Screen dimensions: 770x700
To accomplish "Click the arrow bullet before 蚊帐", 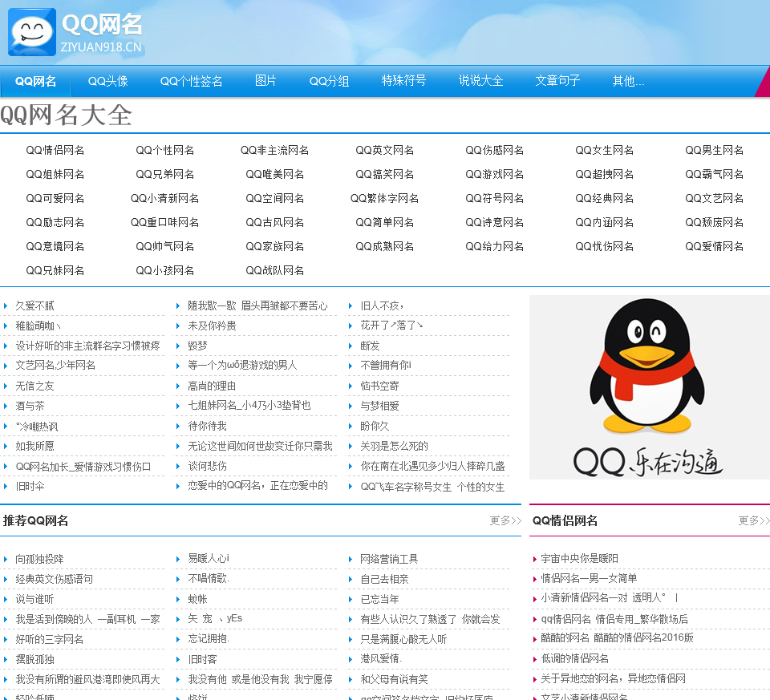I will pos(178,599).
